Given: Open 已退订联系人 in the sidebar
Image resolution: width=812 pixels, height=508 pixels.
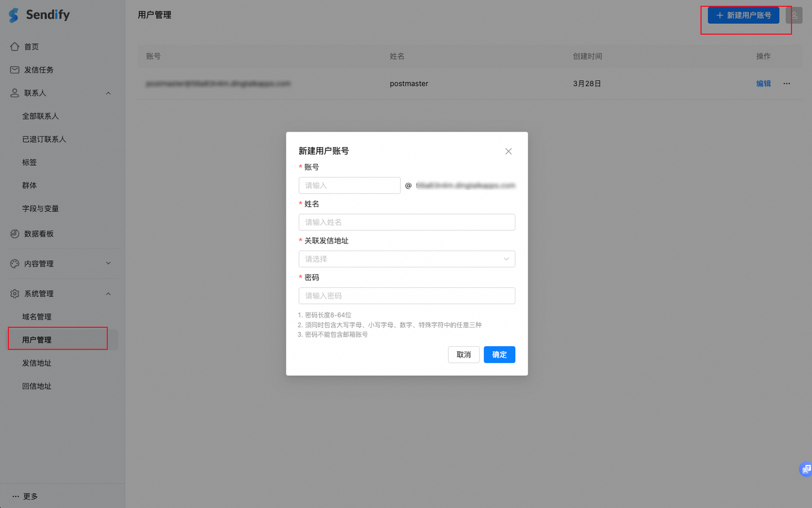Looking at the screenshot, I should point(44,140).
